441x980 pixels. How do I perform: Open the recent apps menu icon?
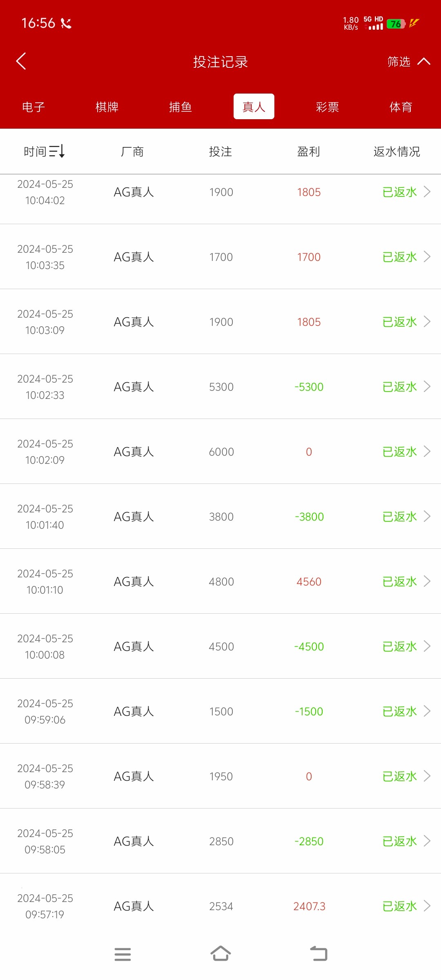coord(122,954)
